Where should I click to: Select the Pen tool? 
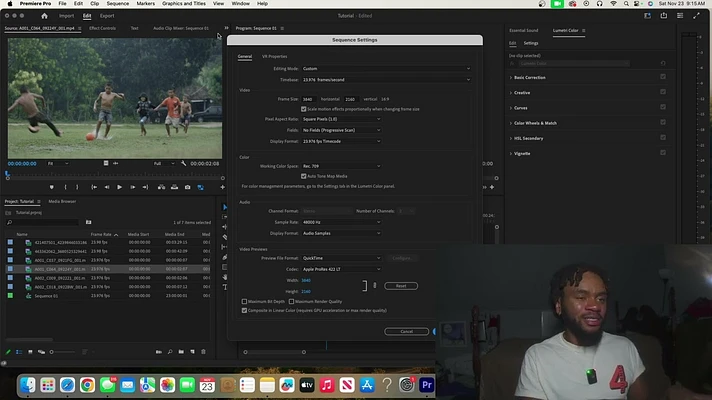225,257
